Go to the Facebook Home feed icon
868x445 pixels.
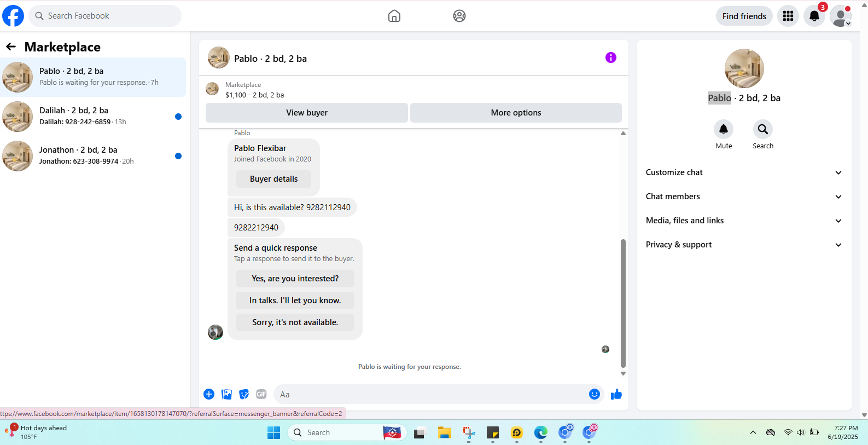click(x=394, y=16)
